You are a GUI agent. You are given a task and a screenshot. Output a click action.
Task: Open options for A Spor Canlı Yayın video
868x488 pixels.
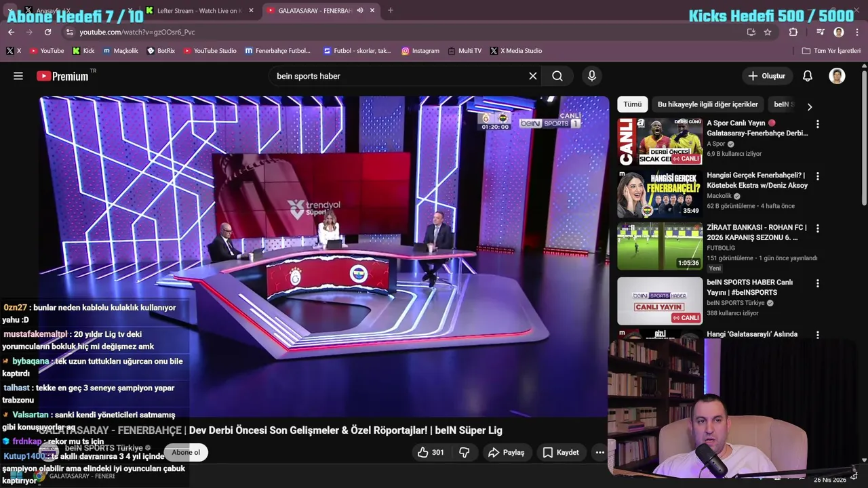click(817, 124)
